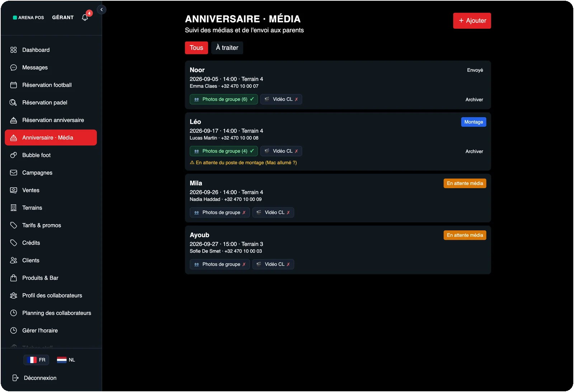
Task: Click the Déconnexion logout icon
Action: tap(15, 378)
